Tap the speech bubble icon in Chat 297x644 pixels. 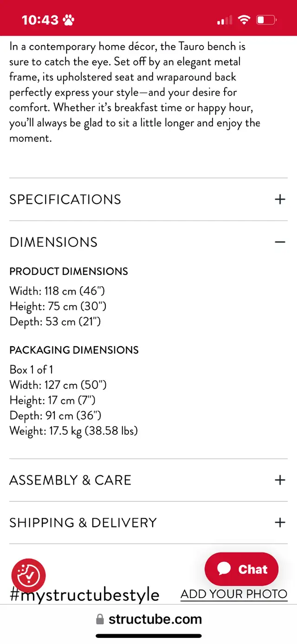[224, 569]
